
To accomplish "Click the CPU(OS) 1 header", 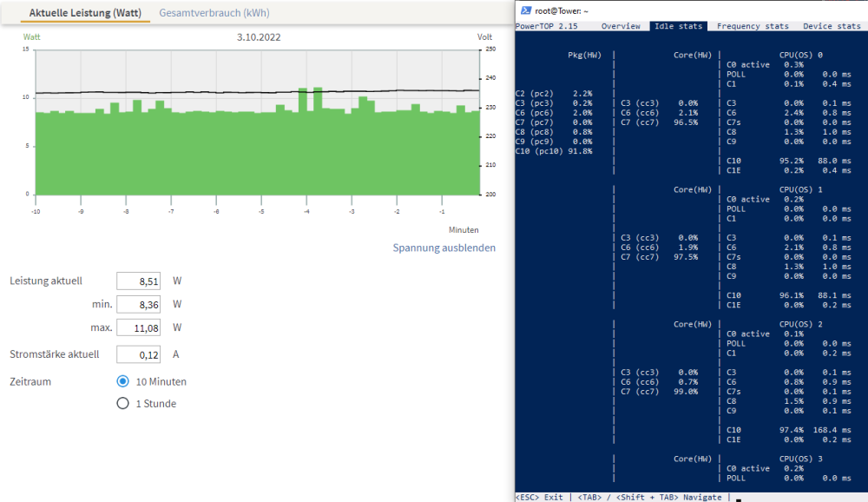I will coord(800,189).
